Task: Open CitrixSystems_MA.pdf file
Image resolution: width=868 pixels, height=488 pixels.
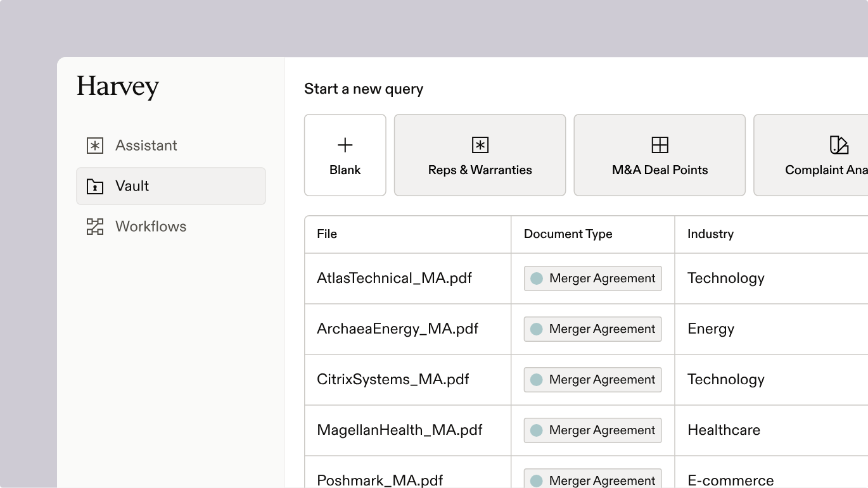Action: point(393,379)
